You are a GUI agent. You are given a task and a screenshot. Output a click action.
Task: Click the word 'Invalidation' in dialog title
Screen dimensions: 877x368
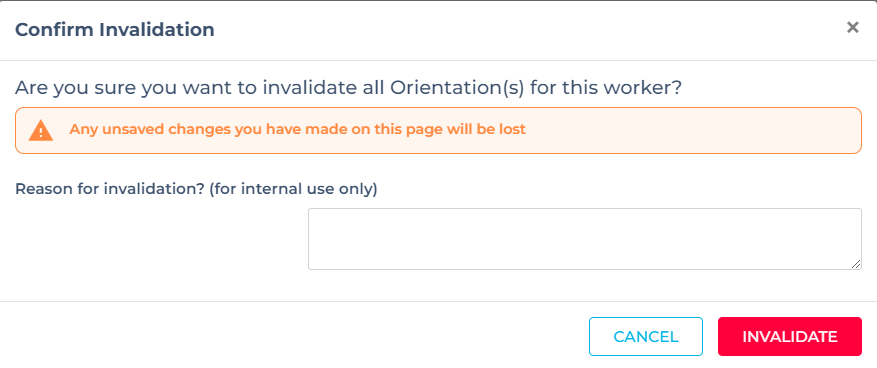point(157,29)
